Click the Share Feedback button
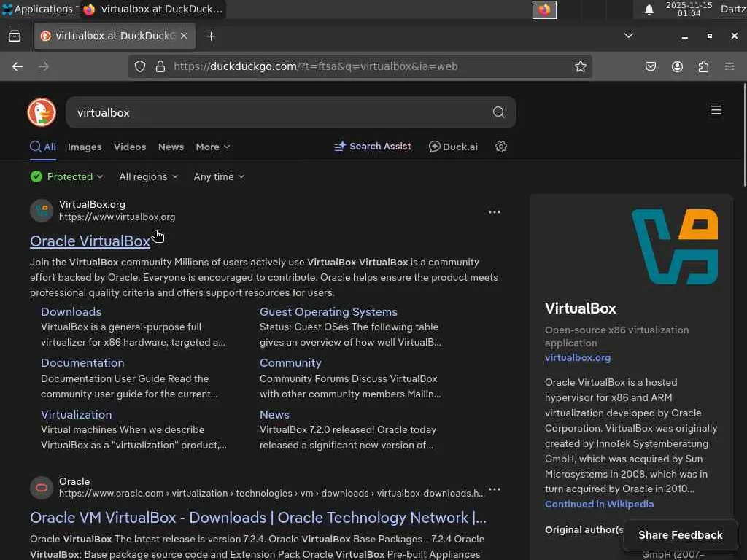Screen dimensions: 747x560 coord(680,535)
